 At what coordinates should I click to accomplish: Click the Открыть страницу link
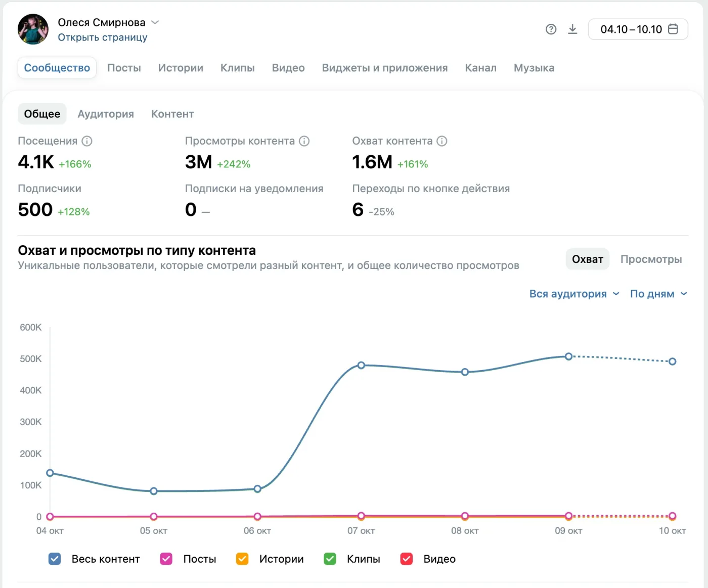[103, 37]
